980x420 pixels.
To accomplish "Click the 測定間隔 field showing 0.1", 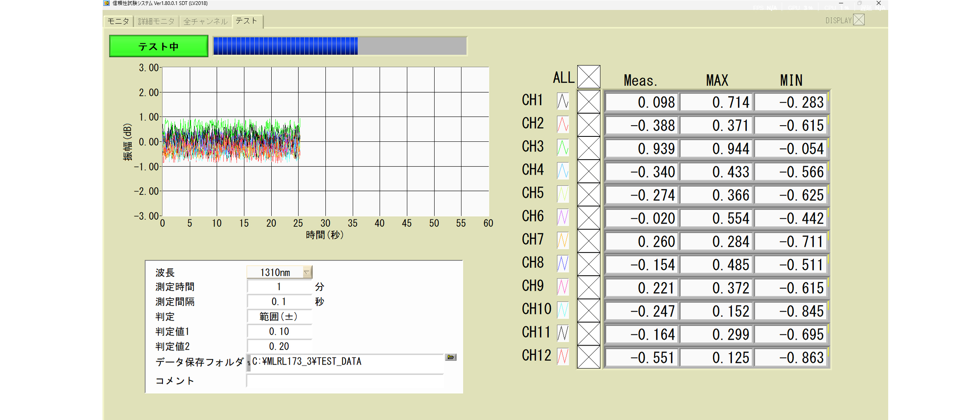I will (279, 301).
